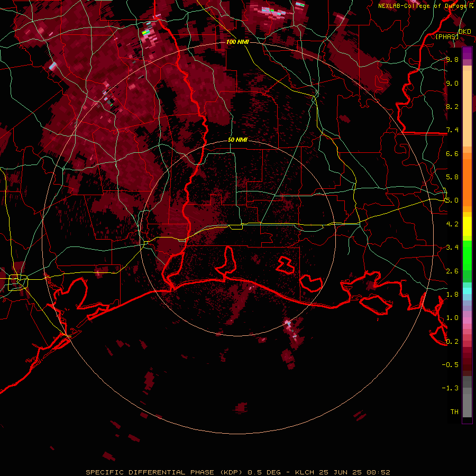Pick the purple top segment of color bar
The image size is (476, 476).
pyautogui.click(x=467, y=53)
